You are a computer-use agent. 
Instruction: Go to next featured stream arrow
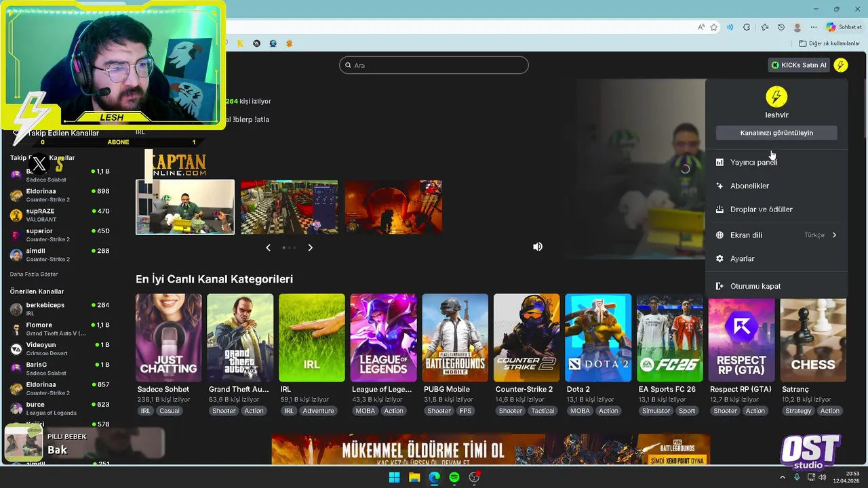pos(310,247)
